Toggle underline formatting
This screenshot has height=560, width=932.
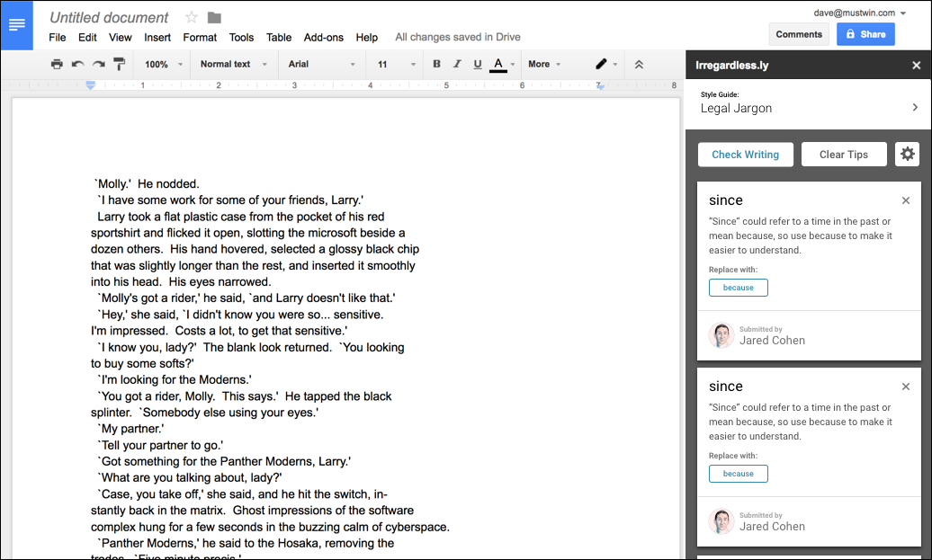pyautogui.click(x=478, y=64)
